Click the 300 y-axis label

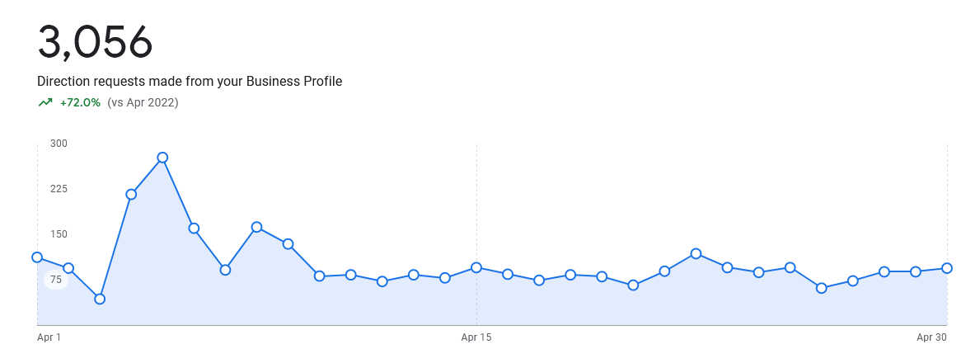pos(59,144)
